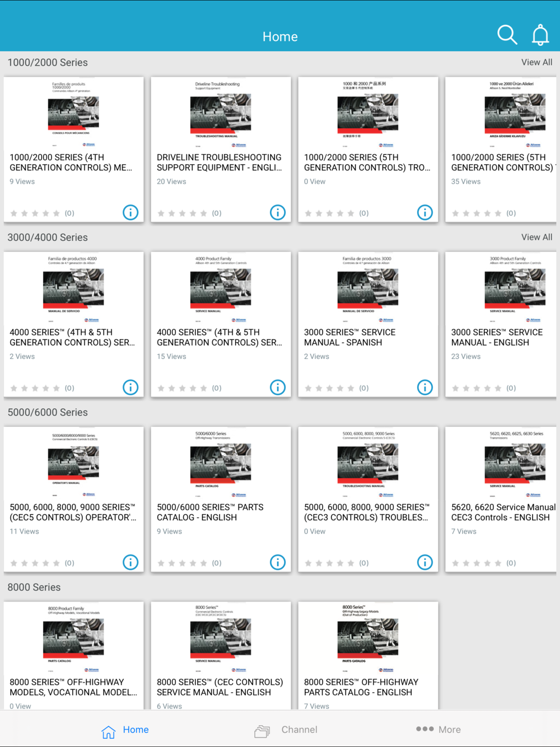This screenshot has width=560, height=747.
Task: Open cover of 8000 Series CEC Controls Service Manual
Action: (221, 638)
